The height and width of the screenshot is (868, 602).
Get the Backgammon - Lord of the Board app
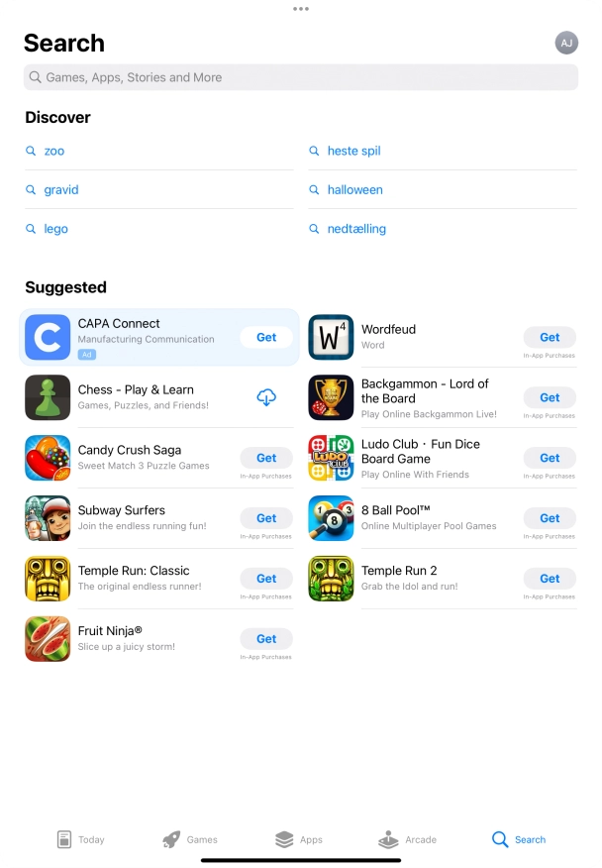tap(550, 397)
